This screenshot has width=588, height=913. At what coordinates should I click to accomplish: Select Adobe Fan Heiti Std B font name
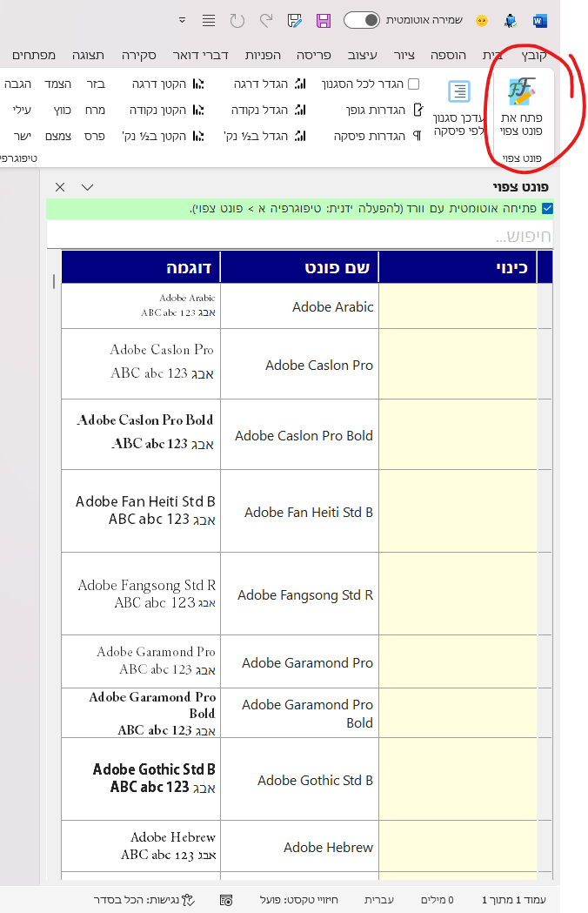coord(309,513)
